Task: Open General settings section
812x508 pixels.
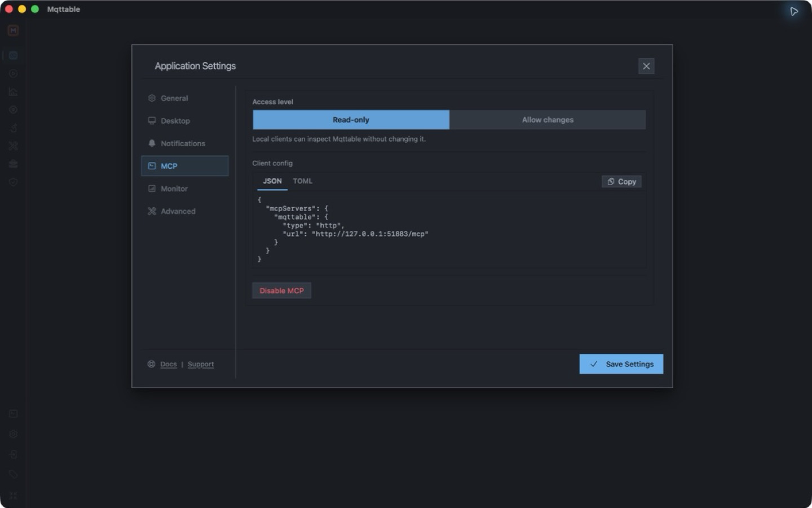Action: coord(184,98)
